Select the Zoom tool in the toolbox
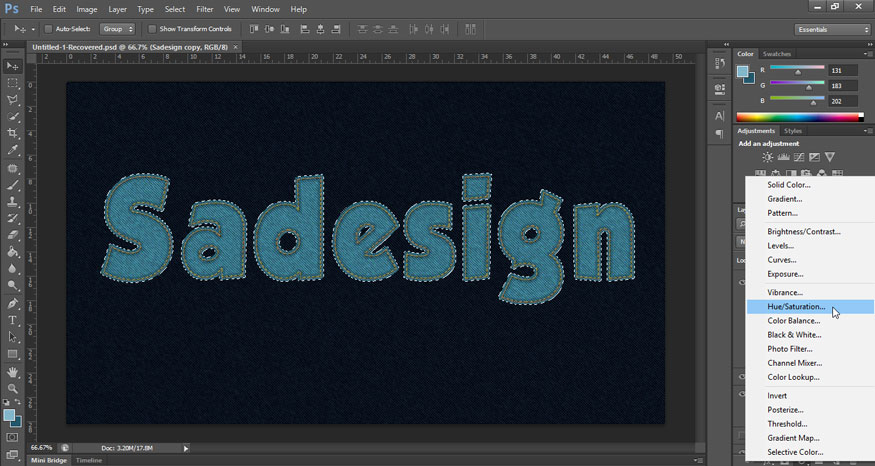The width and height of the screenshot is (875, 466). point(12,388)
